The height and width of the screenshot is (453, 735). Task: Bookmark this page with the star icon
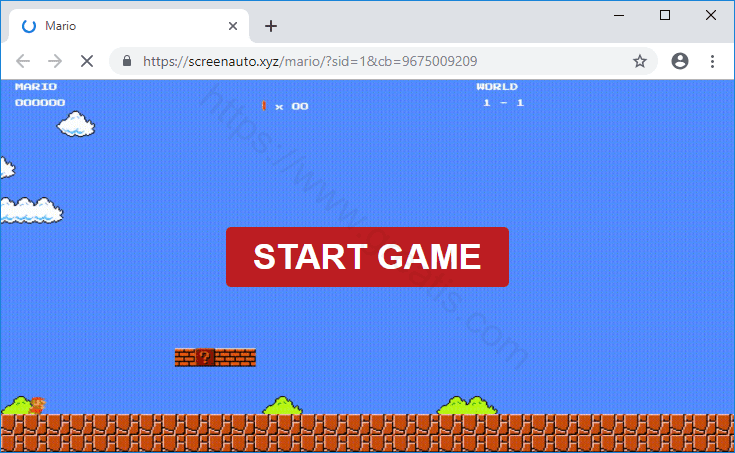coord(640,61)
